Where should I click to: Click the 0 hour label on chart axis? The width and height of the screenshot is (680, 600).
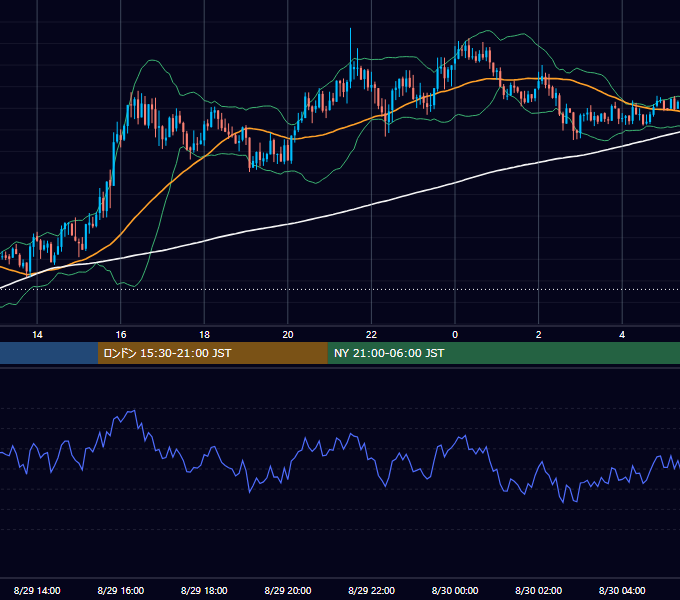pyautogui.click(x=455, y=335)
